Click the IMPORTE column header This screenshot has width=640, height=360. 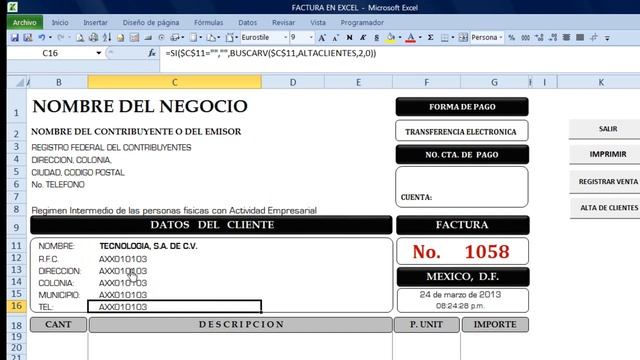point(495,324)
